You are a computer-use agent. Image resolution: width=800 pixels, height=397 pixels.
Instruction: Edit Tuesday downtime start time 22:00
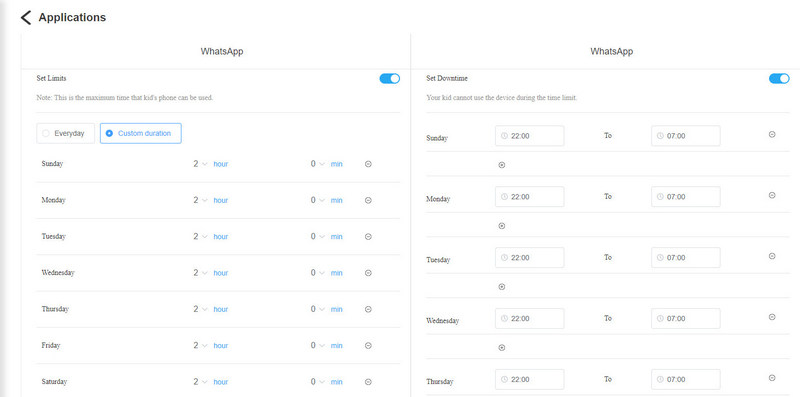coord(530,258)
